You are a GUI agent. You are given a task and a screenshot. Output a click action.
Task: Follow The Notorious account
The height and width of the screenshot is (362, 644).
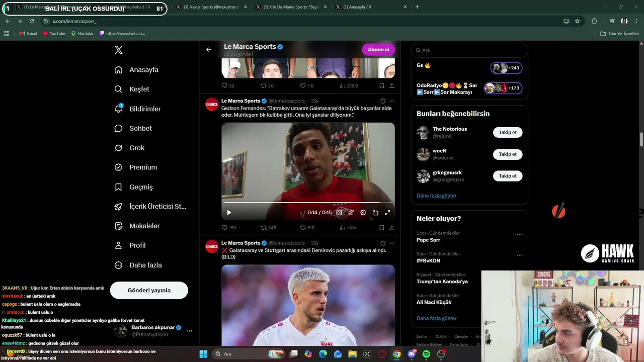tap(508, 133)
